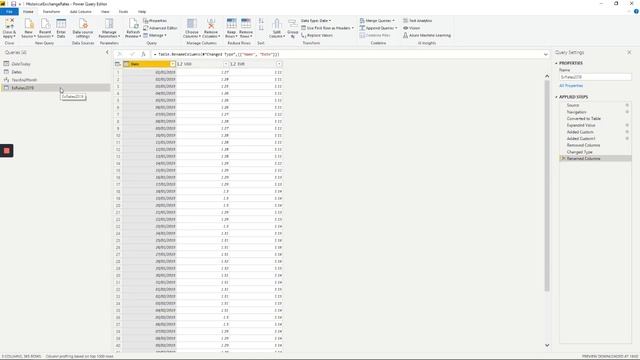The image size is (640, 360).
Task: Collapse the Queries pane
Action: (x=107, y=52)
